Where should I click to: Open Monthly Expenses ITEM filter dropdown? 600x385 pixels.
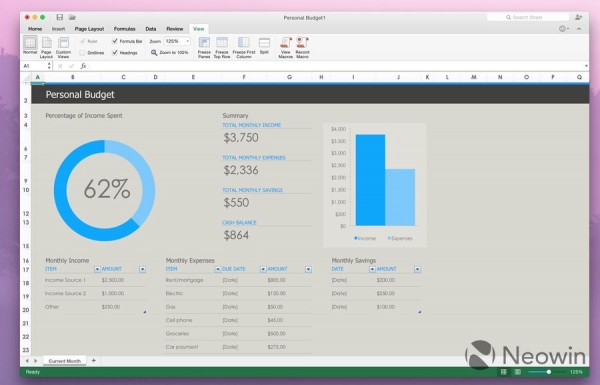(218, 269)
